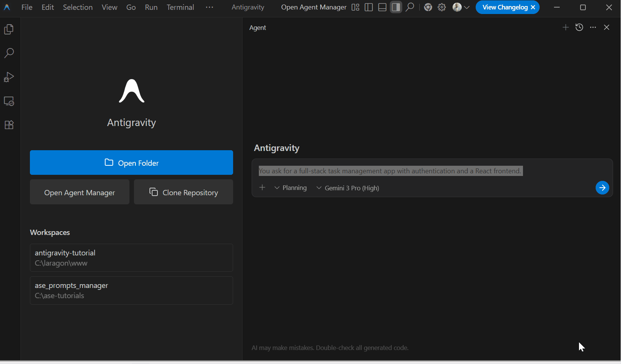Toggle the bottom panel layout
This screenshot has height=364, width=621.
382,7
